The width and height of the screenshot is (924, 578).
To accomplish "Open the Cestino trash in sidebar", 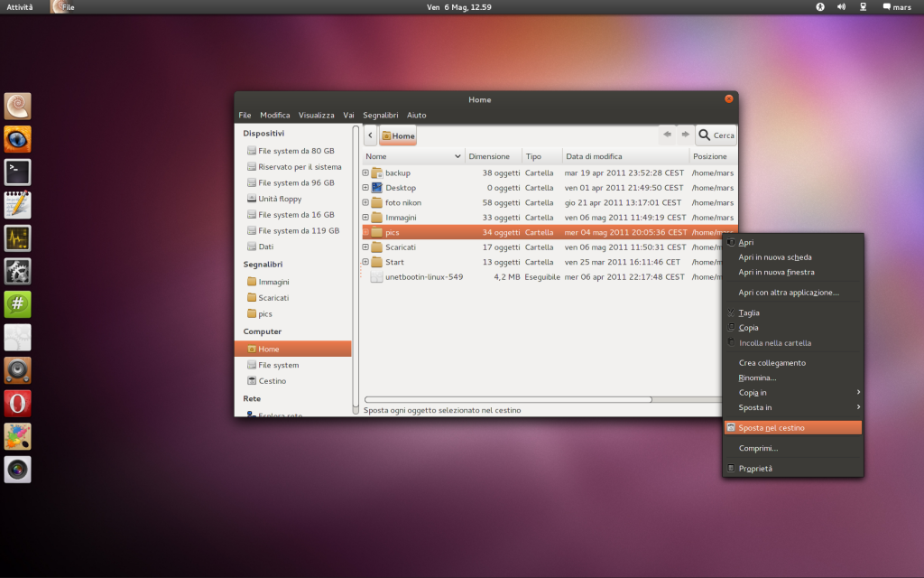I will [x=272, y=381].
